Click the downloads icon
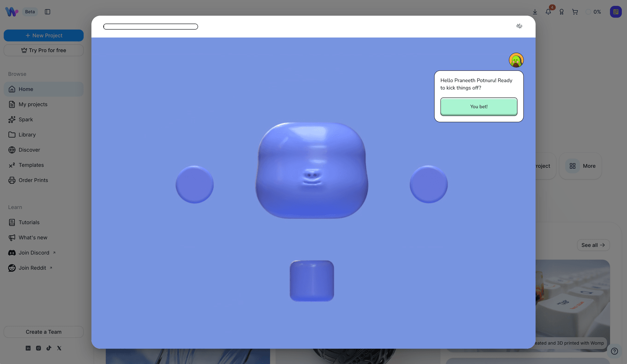627x364 pixels. (x=535, y=12)
